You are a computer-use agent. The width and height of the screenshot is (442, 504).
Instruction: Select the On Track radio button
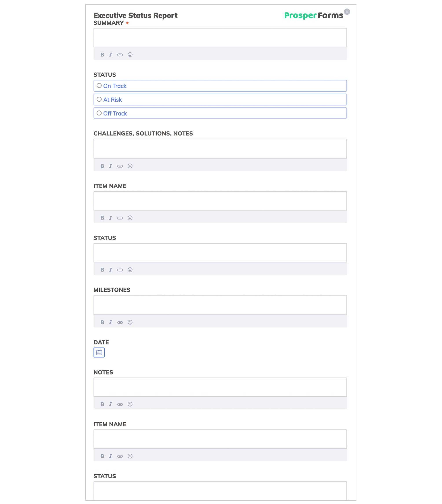click(99, 86)
